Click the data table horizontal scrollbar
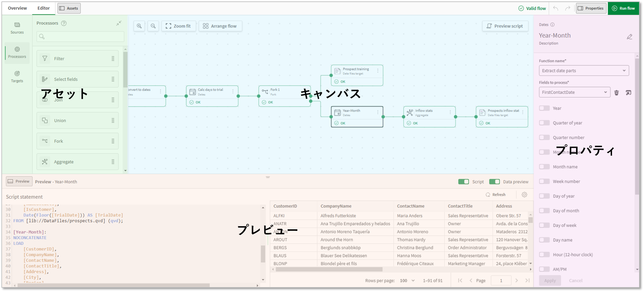 pos(329,269)
